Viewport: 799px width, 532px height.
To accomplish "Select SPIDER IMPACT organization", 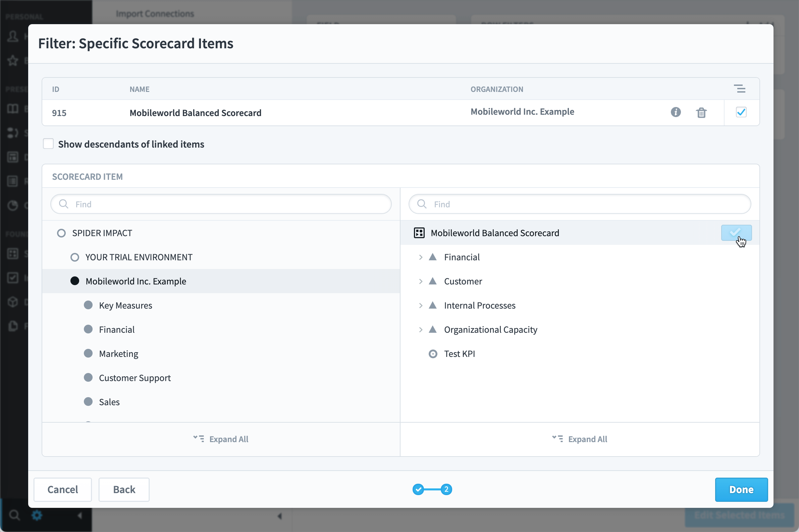I will [x=102, y=233].
